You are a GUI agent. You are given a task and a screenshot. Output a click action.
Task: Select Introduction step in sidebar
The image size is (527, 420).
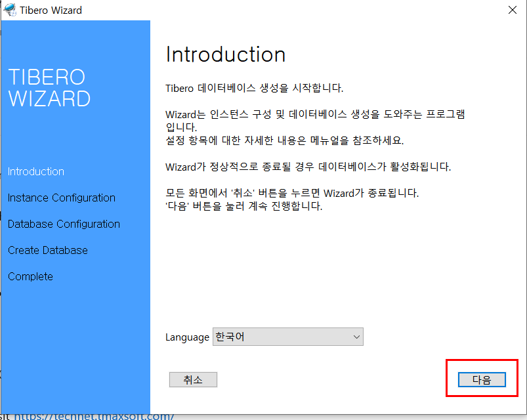(x=36, y=171)
